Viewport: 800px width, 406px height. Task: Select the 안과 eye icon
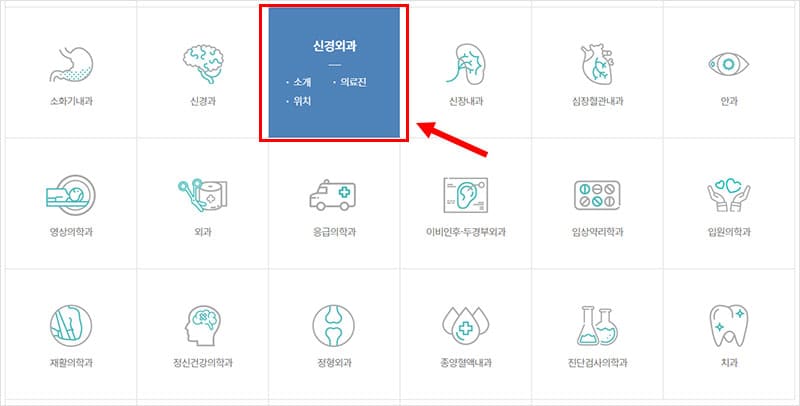[x=729, y=64]
